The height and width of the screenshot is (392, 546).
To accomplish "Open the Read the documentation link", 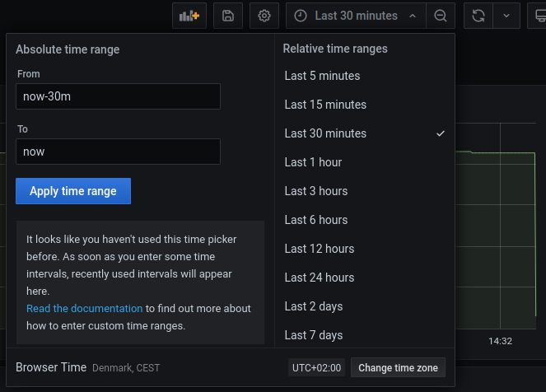I will click(84, 309).
